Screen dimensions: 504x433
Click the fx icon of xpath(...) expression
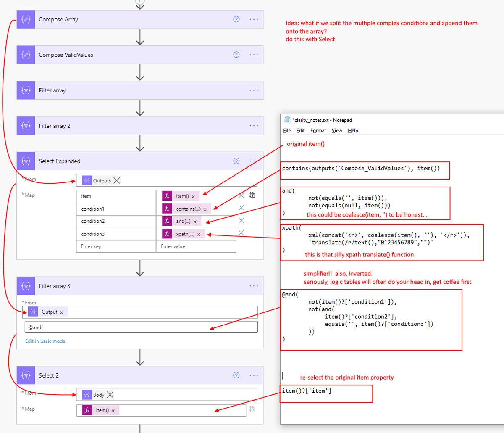[167, 234]
